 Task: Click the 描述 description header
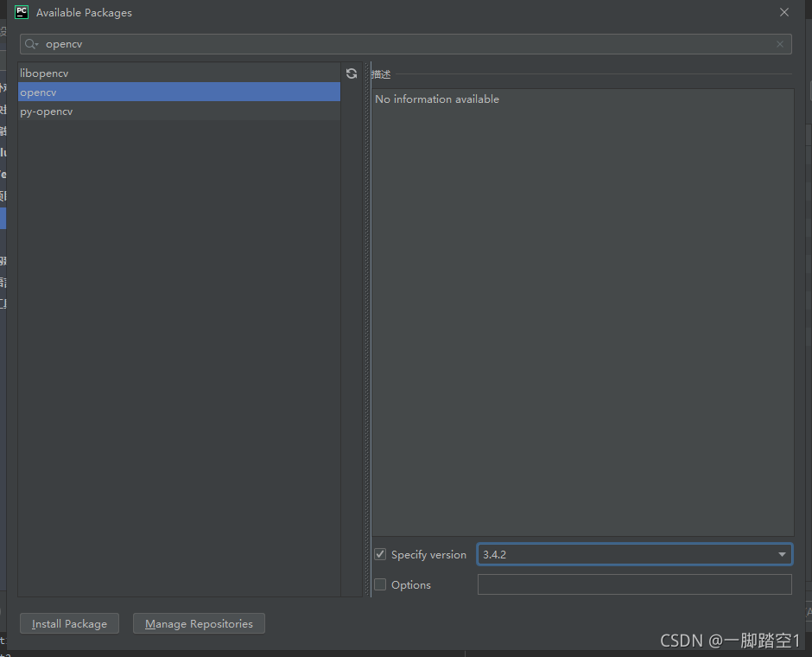point(381,74)
